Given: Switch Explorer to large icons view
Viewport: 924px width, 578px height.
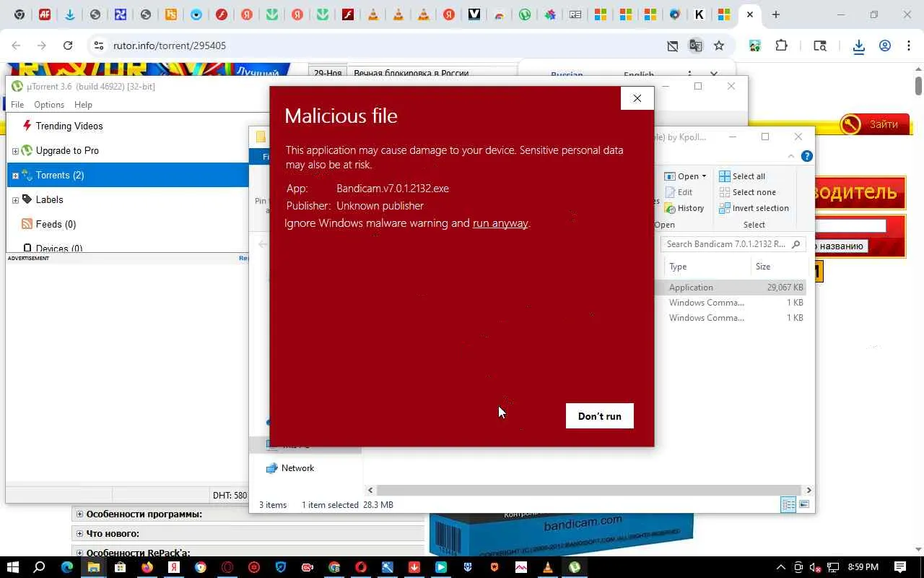Looking at the screenshot, I should point(804,505).
